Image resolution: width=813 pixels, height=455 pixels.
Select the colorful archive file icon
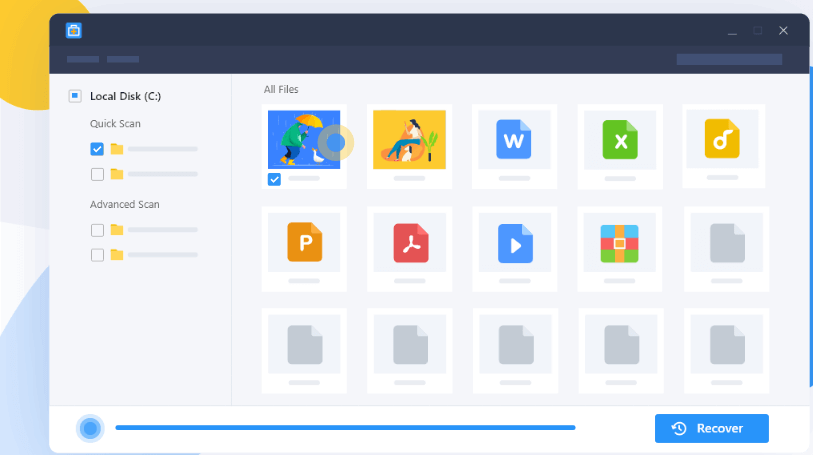click(x=620, y=244)
